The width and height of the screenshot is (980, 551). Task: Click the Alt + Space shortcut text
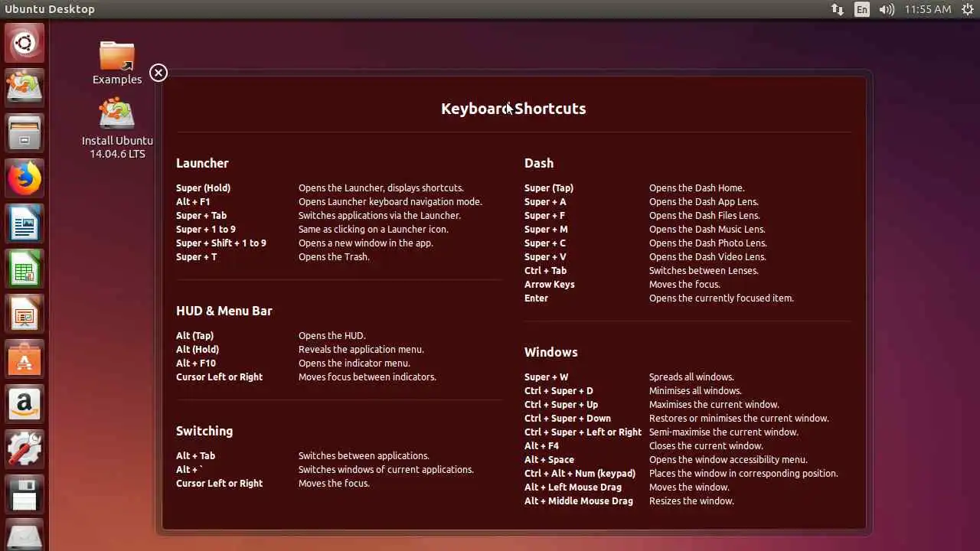(549, 459)
